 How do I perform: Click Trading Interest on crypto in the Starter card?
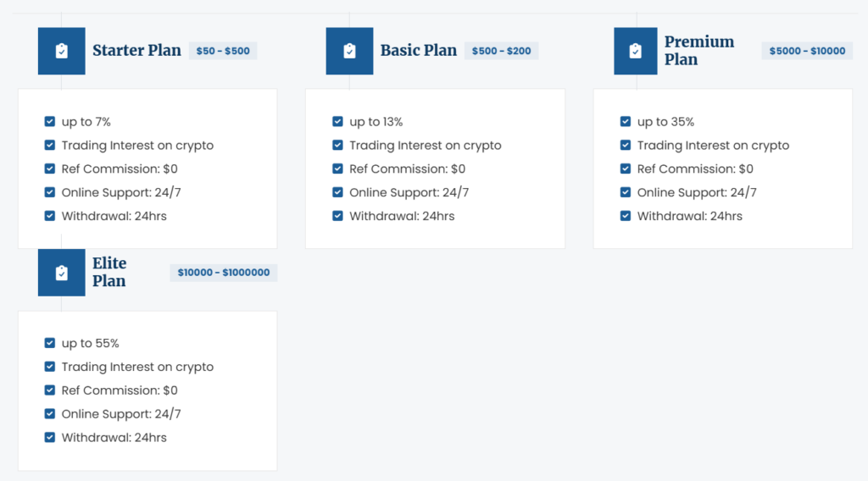(x=136, y=146)
